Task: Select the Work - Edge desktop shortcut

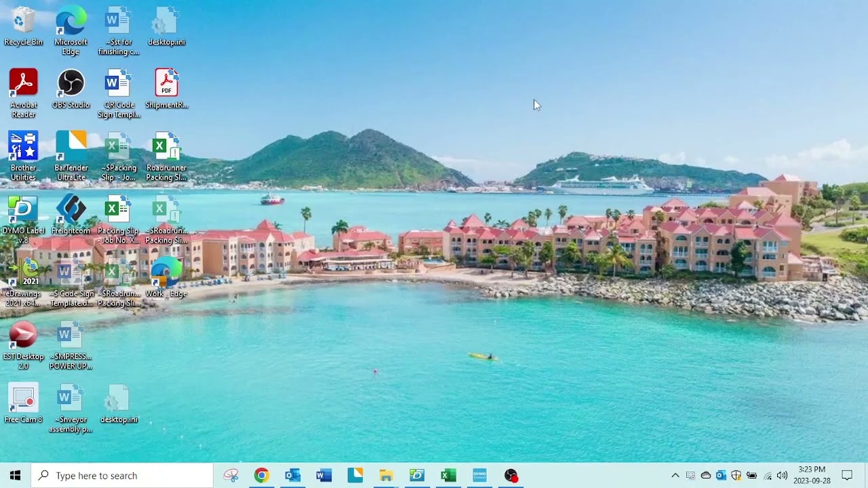Action: tap(166, 279)
